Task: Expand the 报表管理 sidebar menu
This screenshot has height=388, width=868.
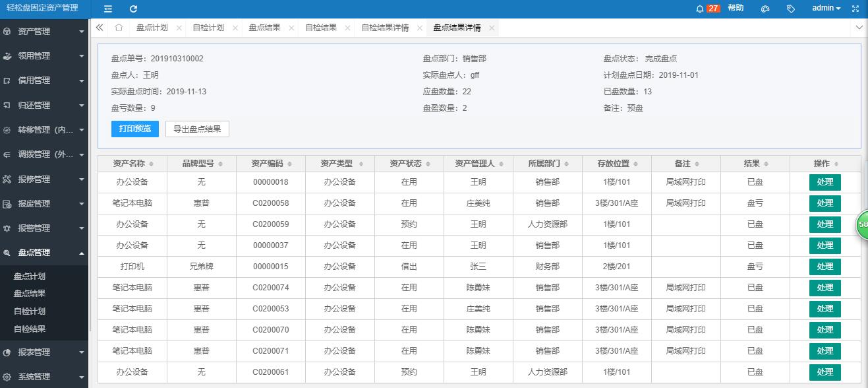Action: [x=44, y=352]
